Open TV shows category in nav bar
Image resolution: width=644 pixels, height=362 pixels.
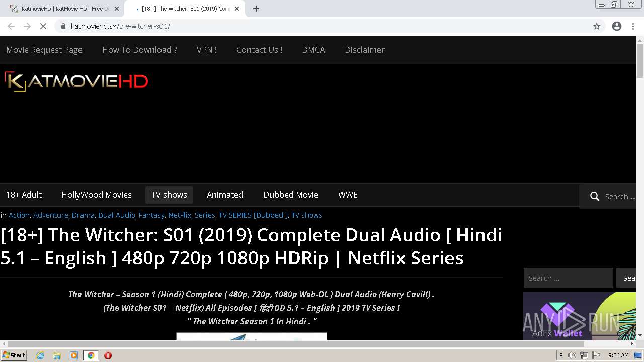coord(169,195)
